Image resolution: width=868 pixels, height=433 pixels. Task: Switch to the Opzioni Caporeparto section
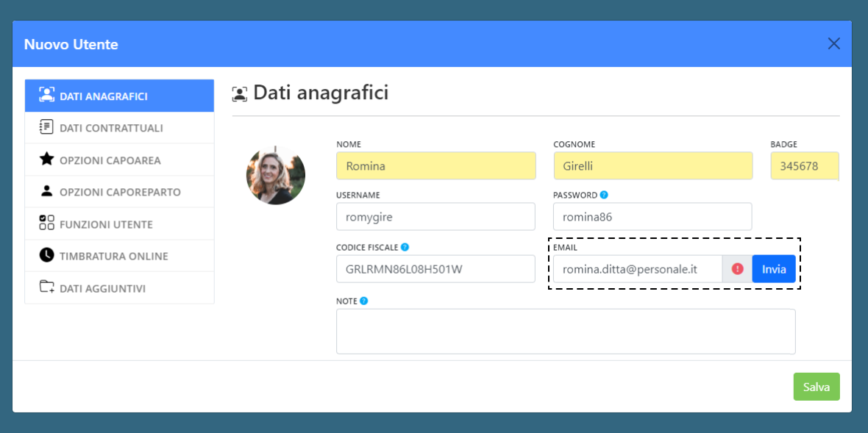[x=119, y=192]
